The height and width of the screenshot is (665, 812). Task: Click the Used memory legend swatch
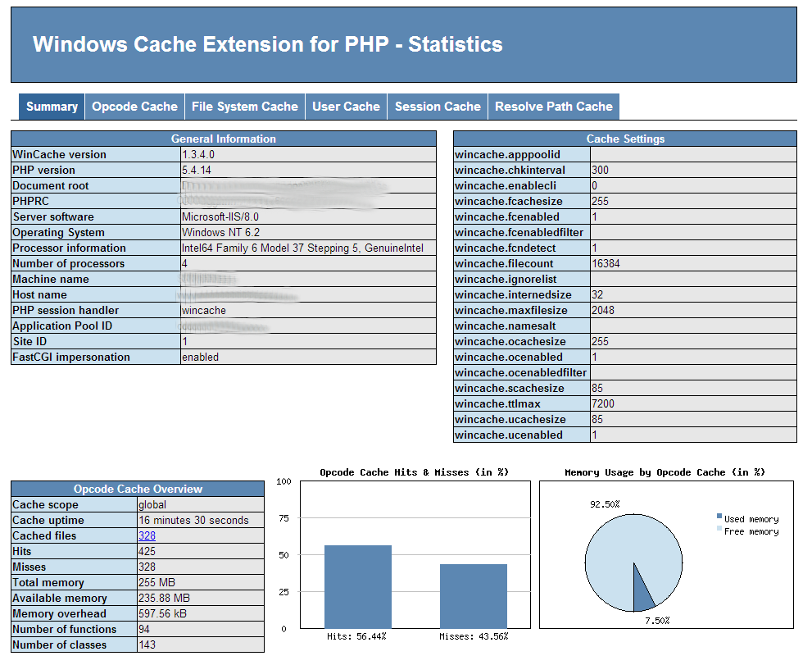[x=719, y=517]
